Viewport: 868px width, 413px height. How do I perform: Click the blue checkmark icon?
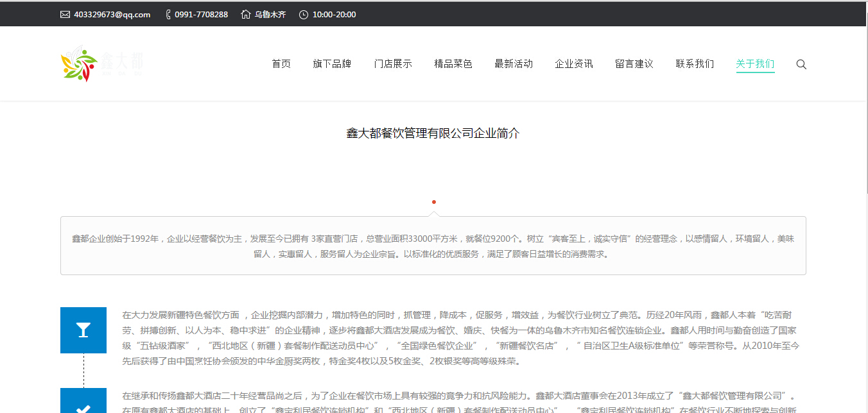[x=83, y=404]
